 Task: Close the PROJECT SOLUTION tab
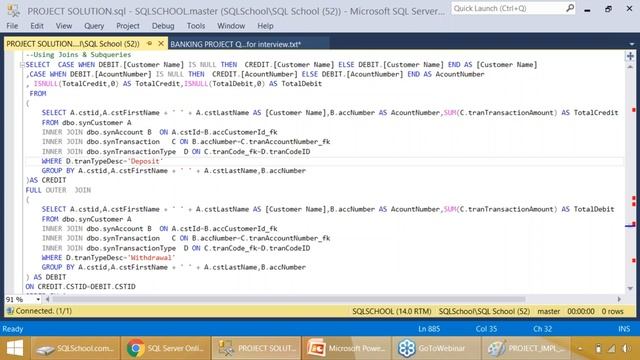tap(161, 43)
